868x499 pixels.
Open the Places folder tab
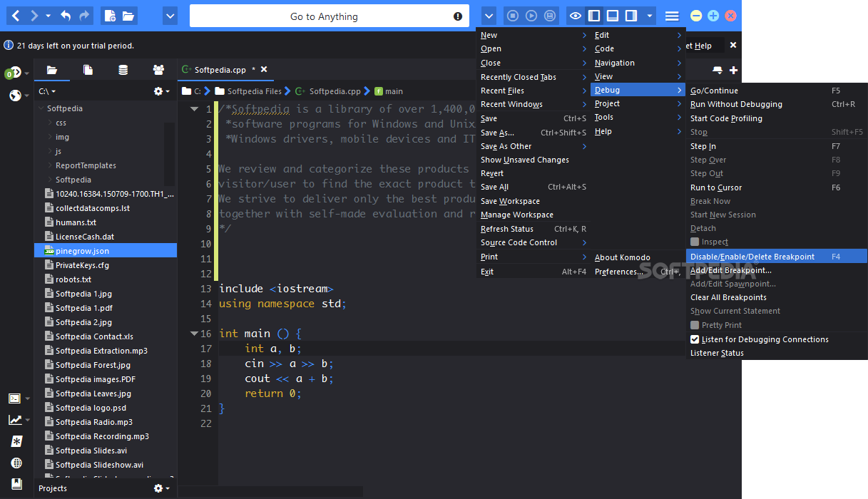click(51, 70)
